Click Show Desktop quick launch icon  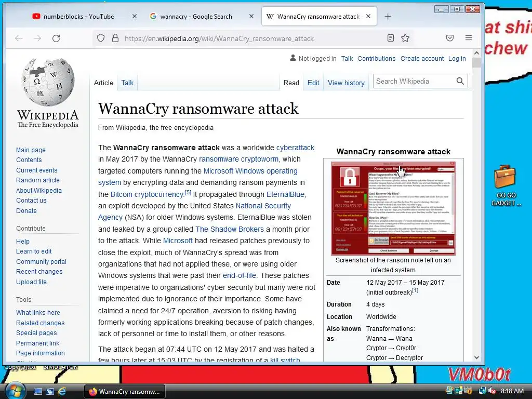point(37,392)
